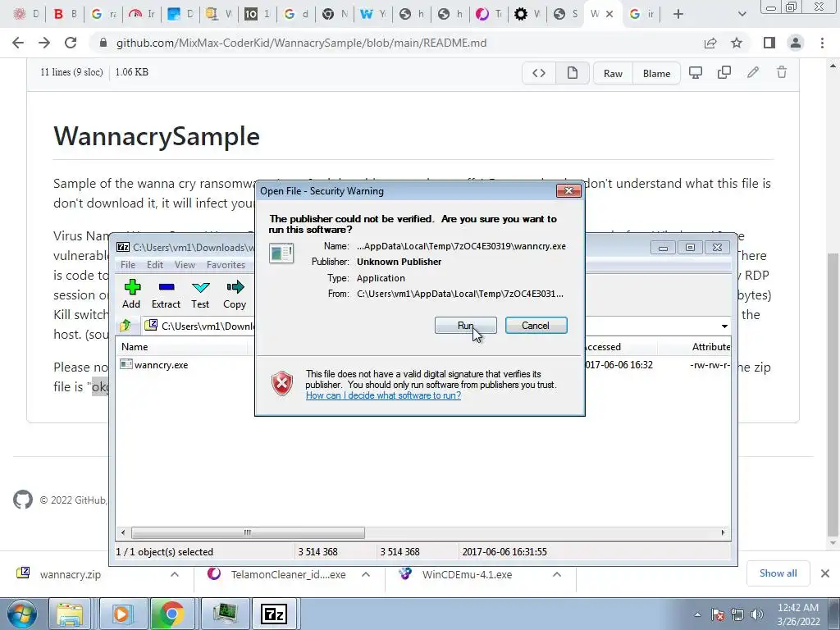Viewport: 840px width, 630px height.
Task: Switch to 7-Zip in the taskbar
Action: tap(274, 614)
